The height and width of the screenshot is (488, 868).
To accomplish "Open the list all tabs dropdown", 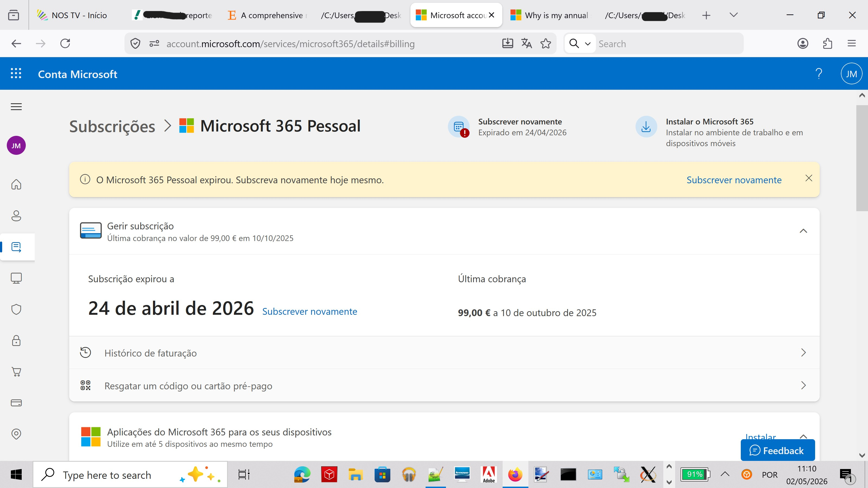I will pyautogui.click(x=733, y=15).
